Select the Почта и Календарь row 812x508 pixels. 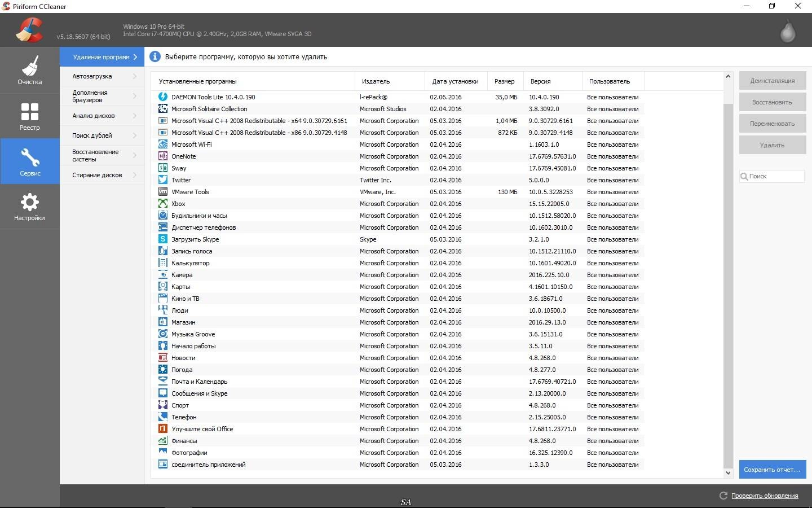(398, 382)
